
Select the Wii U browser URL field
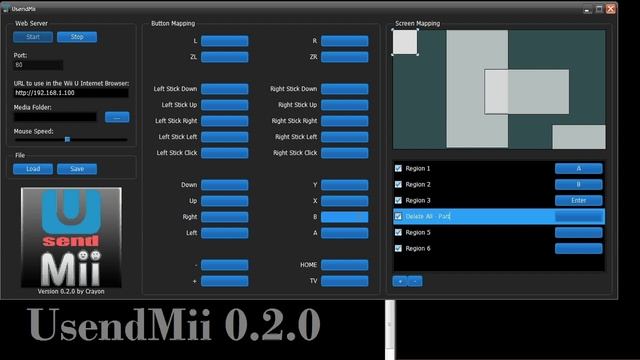point(71,93)
